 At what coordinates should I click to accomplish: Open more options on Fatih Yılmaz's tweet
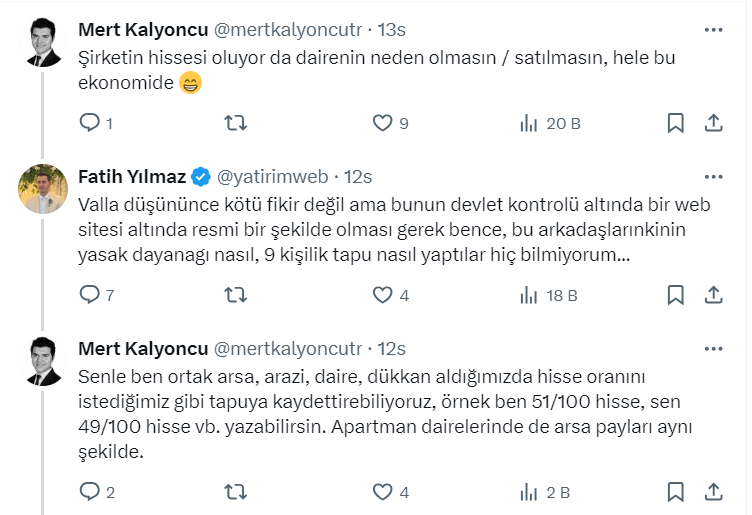click(x=713, y=176)
